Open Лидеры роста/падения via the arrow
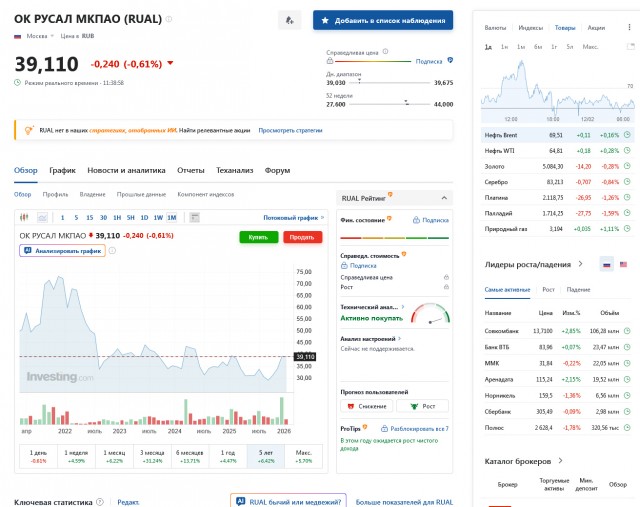The image size is (640, 507). pyautogui.click(x=580, y=264)
